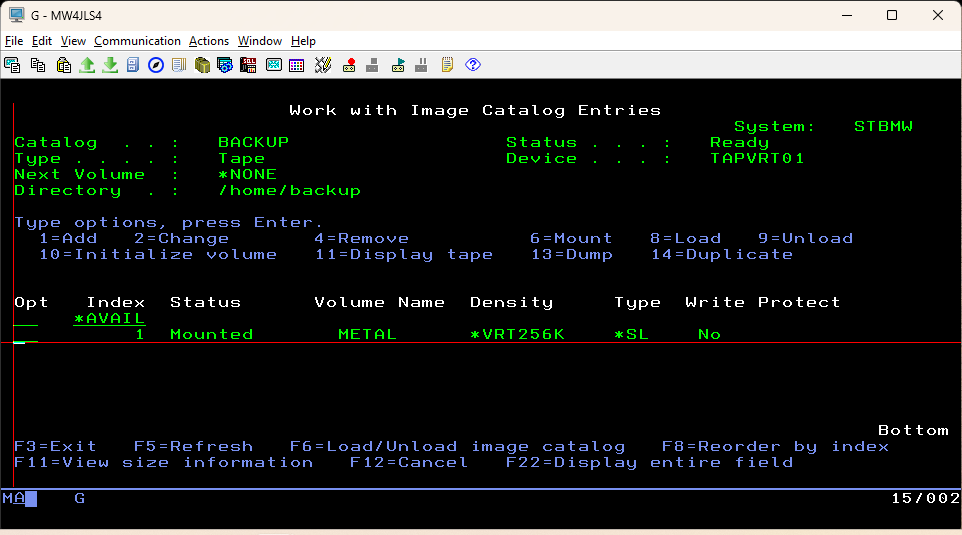The width and height of the screenshot is (962, 535).
Task: Open the Edit menu
Action: (x=42, y=41)
